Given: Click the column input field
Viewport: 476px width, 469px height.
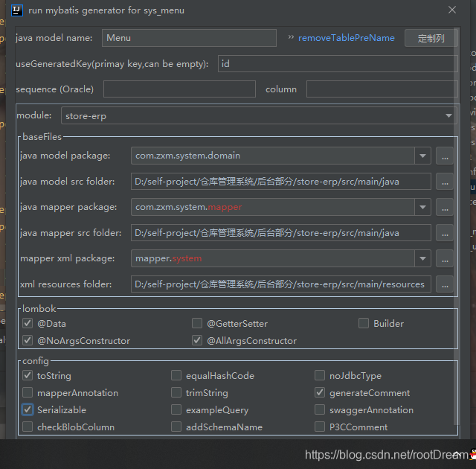Looking at the screenshot, I should pyautogui.click(x=382, y=89).
